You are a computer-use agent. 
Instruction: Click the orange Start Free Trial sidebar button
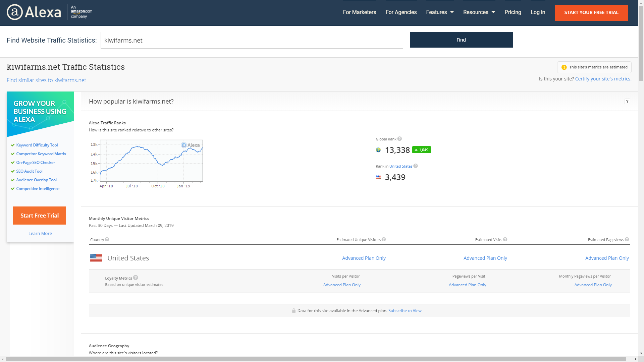pyautogui.click(x=40, y=216)
